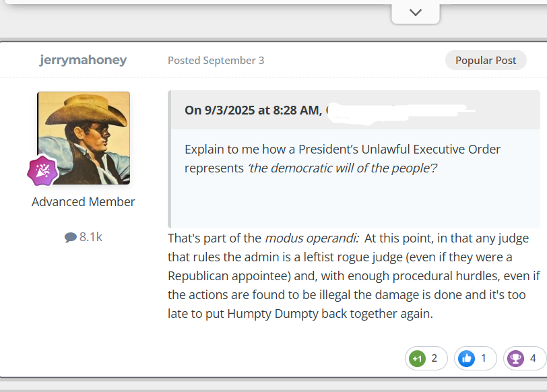Click the pink hexagon rank badge

42,171
